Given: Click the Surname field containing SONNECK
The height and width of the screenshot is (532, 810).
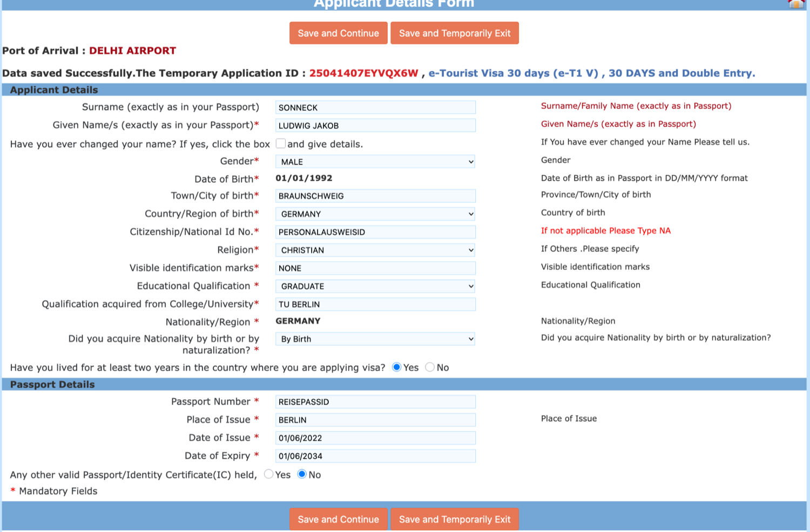Looking at the screenshot, I should [375, 107].
